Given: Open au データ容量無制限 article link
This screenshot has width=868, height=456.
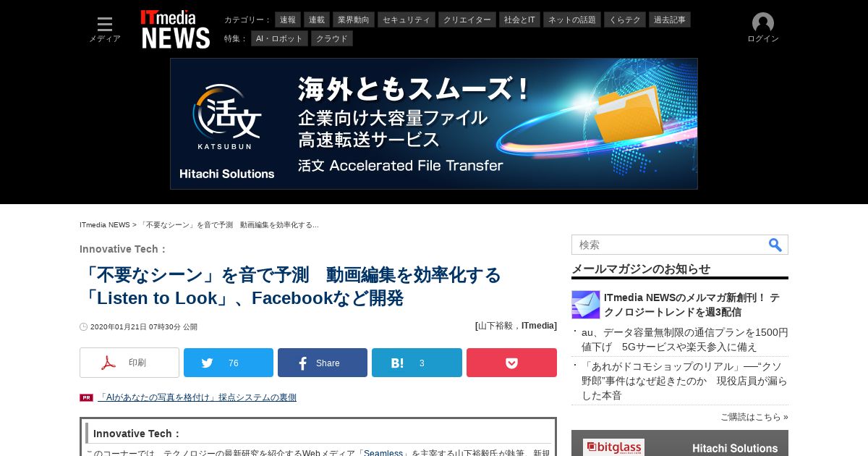Looking at the screenshot, I should tap(684, 339).
